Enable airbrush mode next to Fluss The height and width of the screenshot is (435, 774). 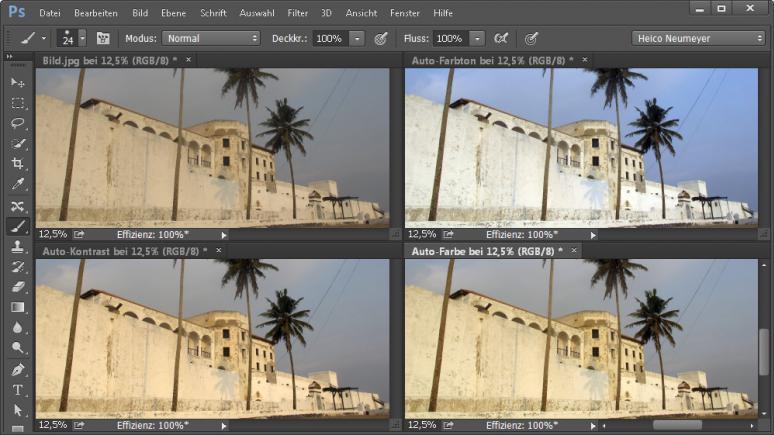pos(502,38)
